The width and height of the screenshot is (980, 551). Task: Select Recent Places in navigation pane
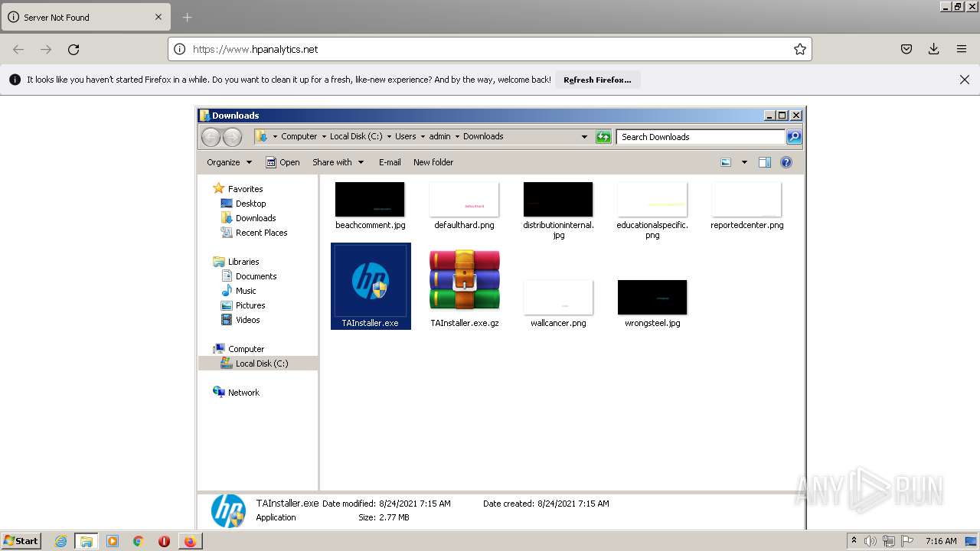click(261, 233)
